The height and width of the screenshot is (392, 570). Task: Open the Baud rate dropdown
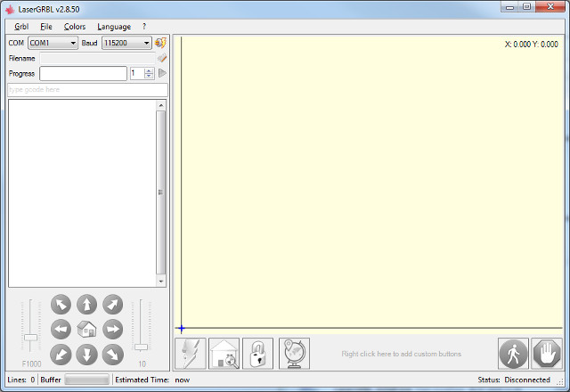pos(126,43)
